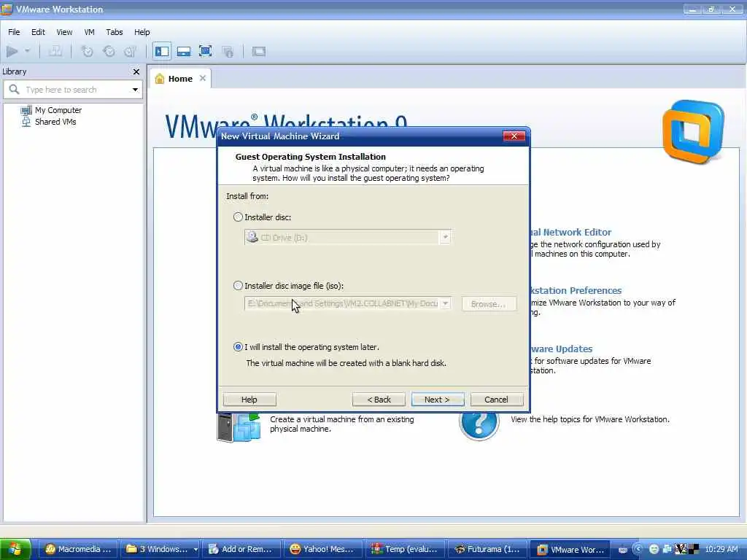Click the Unity mode toolbar icon

[228, 51]
